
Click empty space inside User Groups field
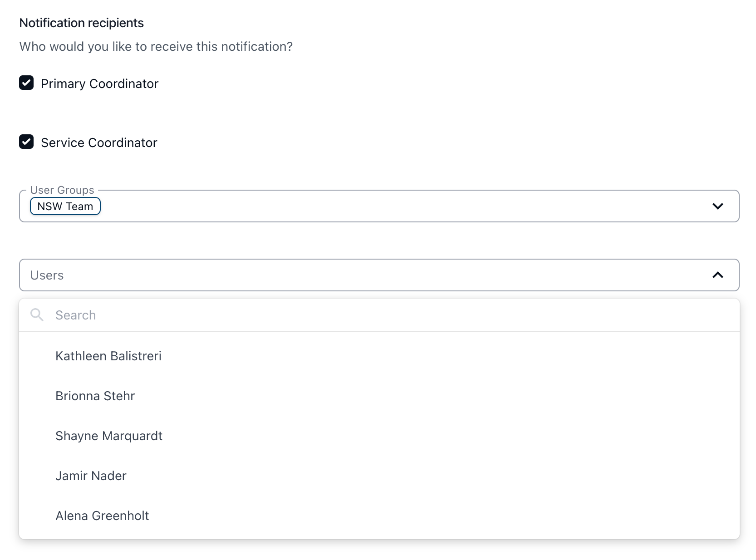click(x=386, y=206)
